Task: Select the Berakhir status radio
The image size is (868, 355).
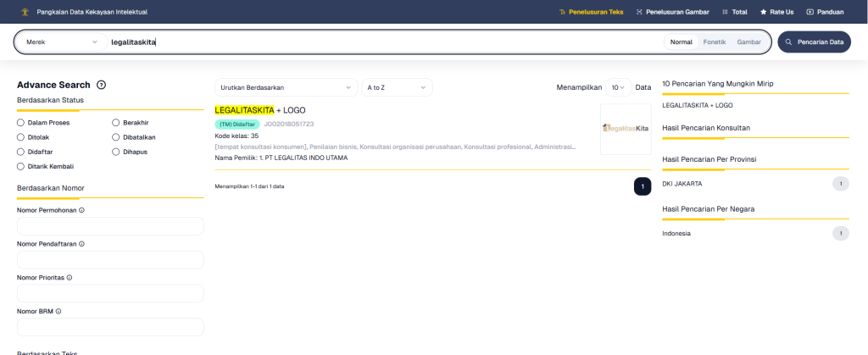Action: pos(115,123)
